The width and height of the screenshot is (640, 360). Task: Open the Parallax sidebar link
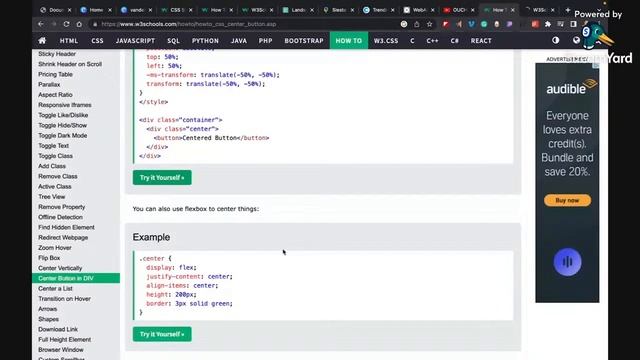point(49,84)
